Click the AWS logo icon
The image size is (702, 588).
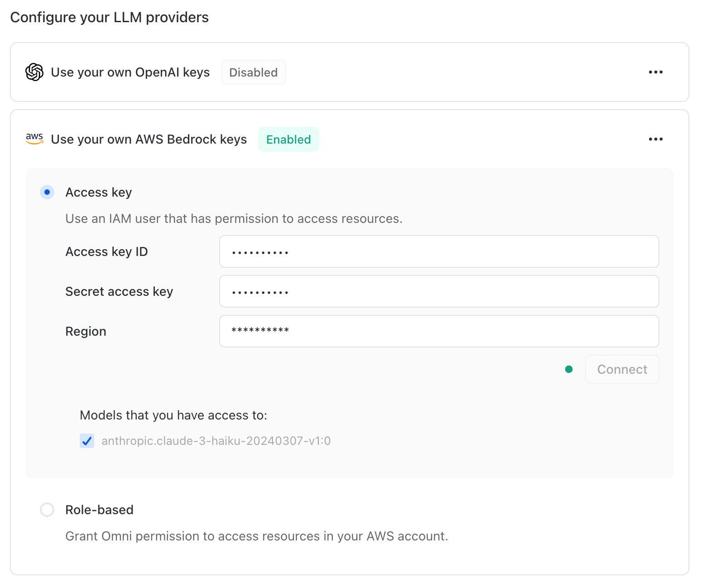[x=34, y=139]
